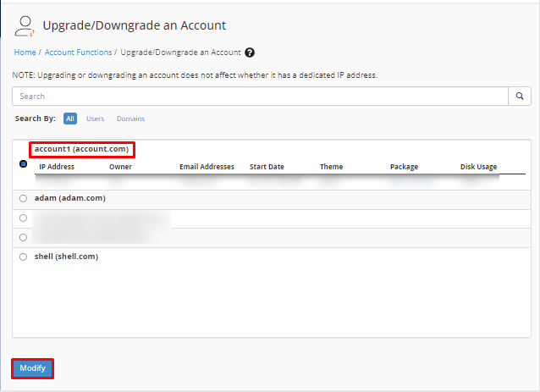
Task: Click the Package column header
Action: [404, 167]
